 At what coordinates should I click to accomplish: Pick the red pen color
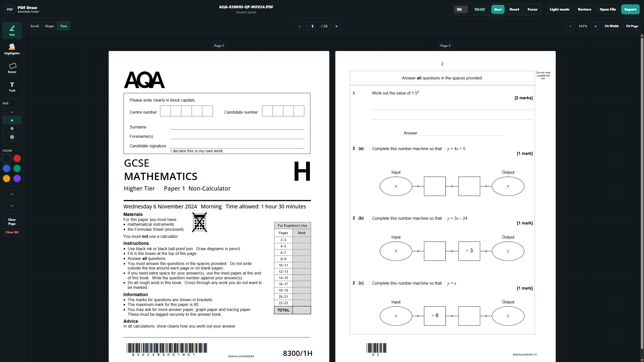17,158
